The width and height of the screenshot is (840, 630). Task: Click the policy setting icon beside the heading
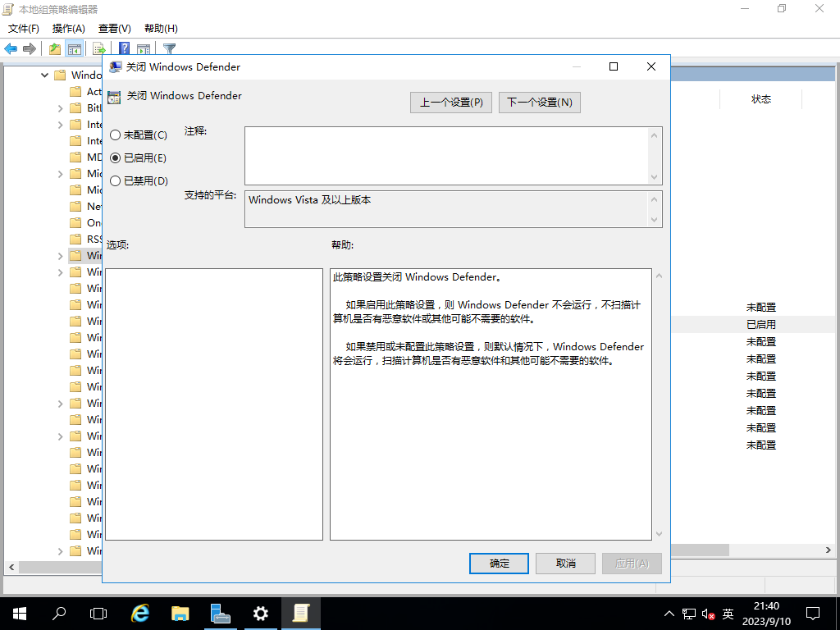[114, 97]
